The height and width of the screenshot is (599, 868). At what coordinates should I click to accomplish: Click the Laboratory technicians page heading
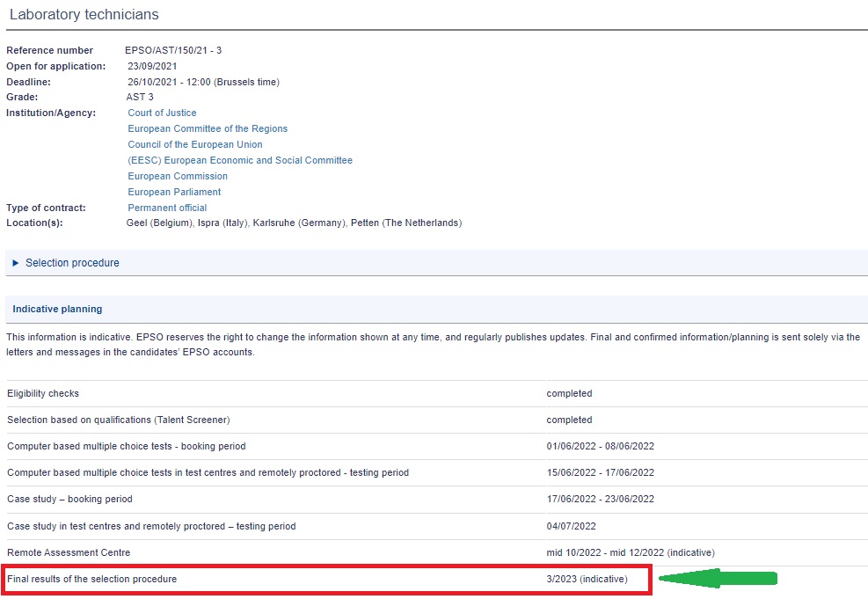(84, 16)
